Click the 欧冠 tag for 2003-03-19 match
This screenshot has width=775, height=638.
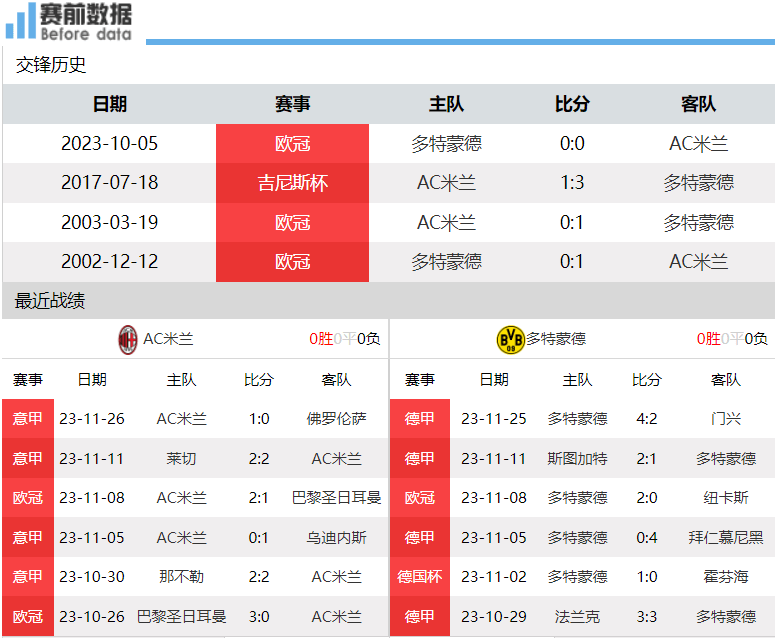pyautogui.click(x=293, y=223)
